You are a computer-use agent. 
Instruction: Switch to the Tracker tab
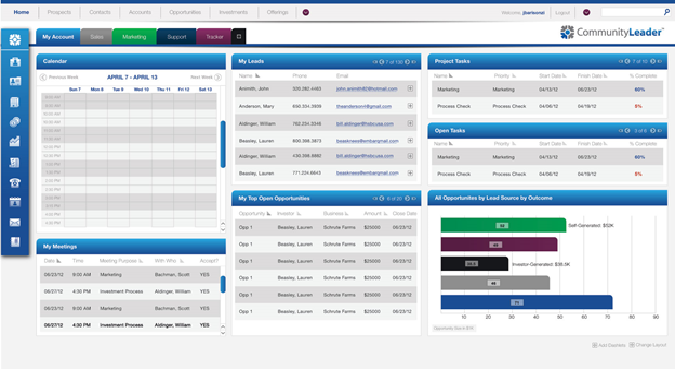click(214, 37)
